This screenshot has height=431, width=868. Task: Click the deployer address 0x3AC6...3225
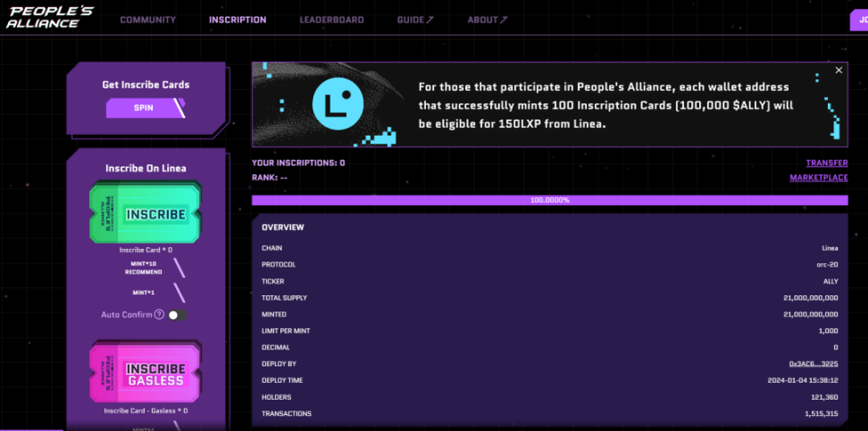(813, 364)
